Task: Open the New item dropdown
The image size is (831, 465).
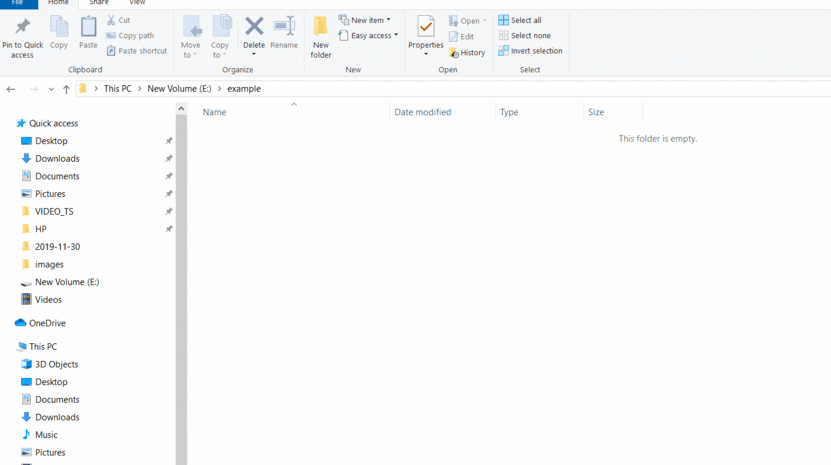Action: coord(365,20)
